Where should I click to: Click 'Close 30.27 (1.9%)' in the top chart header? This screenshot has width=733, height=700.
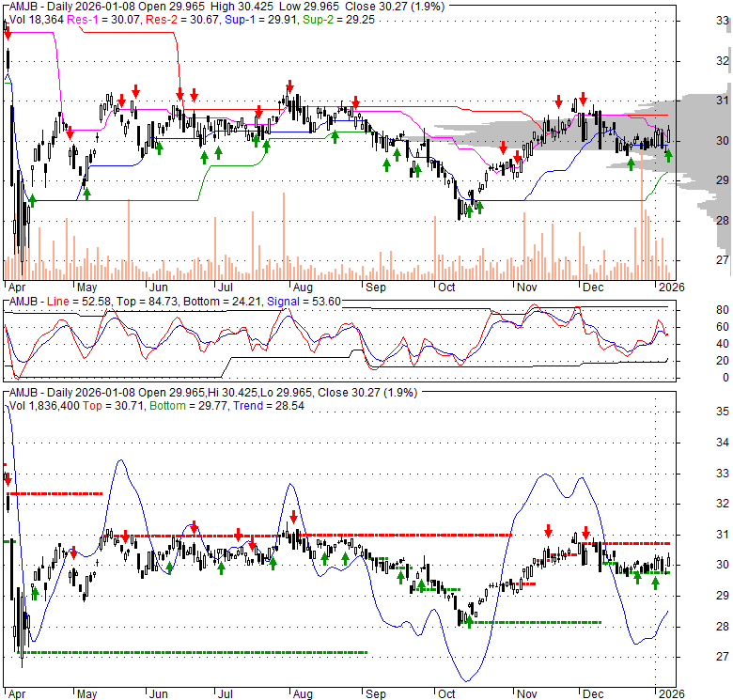395,7
